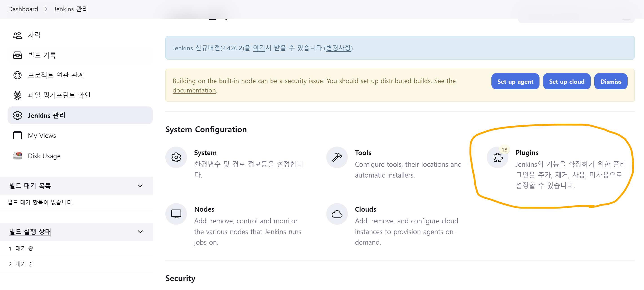Collapse the build queue (빌드 대기 목록) panel
The height and width of the screenshot is (290, 644).
140,186
